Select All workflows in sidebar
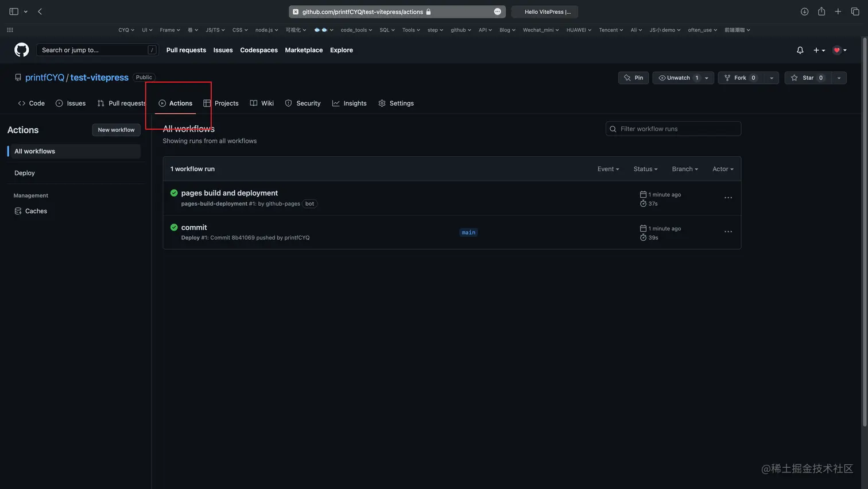The width and height of the screenshot is (868, 489). pyautogui.click(x=74, y=151)
